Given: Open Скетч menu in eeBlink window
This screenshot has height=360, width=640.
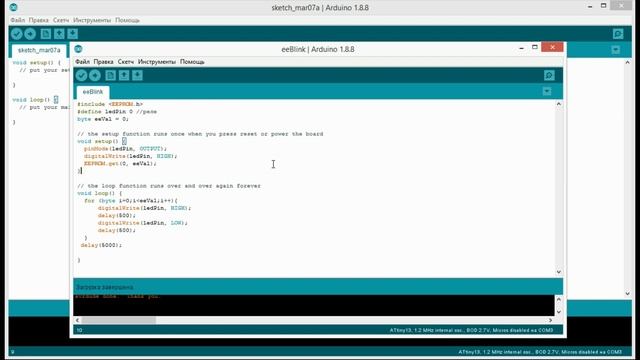Looking at the screenshot, I should (126, 62).
